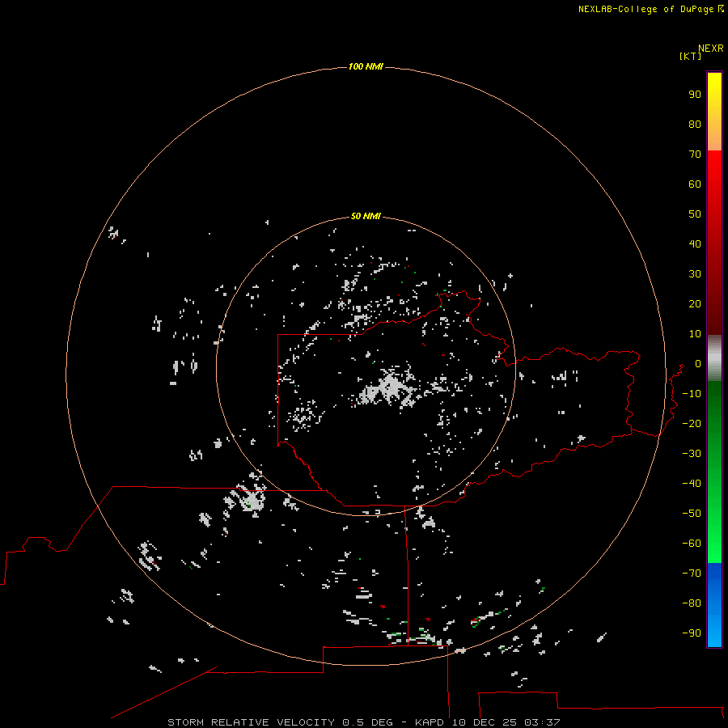Click the -30 value on velocity scale

pyautogui.click(x=692, y=454)
